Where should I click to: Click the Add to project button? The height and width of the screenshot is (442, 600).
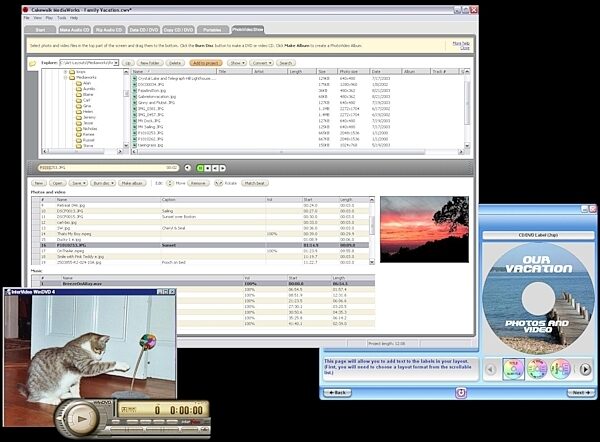pyautogui.click(x=206, y=63)
